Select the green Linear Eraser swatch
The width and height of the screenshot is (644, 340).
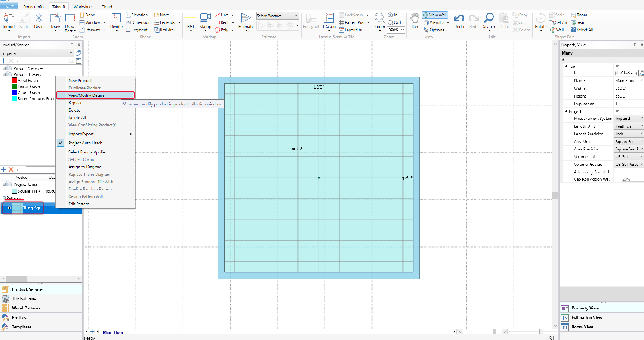[x=14, y=86]
